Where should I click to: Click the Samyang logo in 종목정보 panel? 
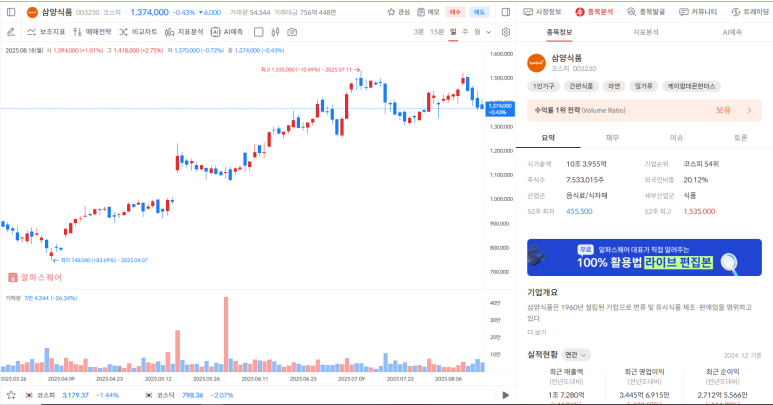pyautogui.click(x=536, y=63)
